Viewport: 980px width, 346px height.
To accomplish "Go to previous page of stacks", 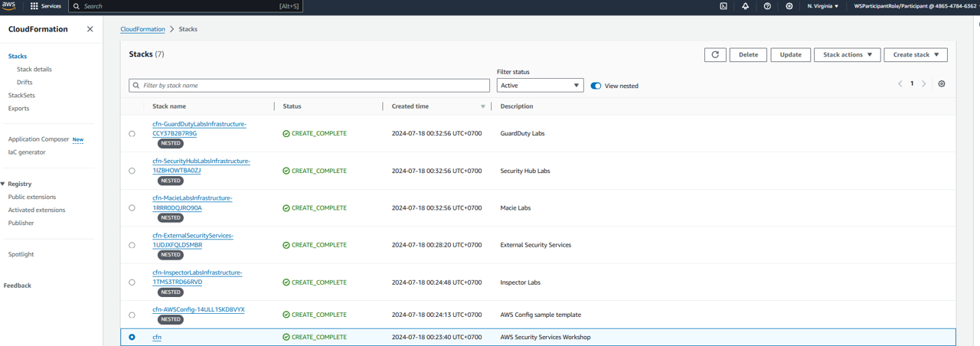I will tap(900, 83).
